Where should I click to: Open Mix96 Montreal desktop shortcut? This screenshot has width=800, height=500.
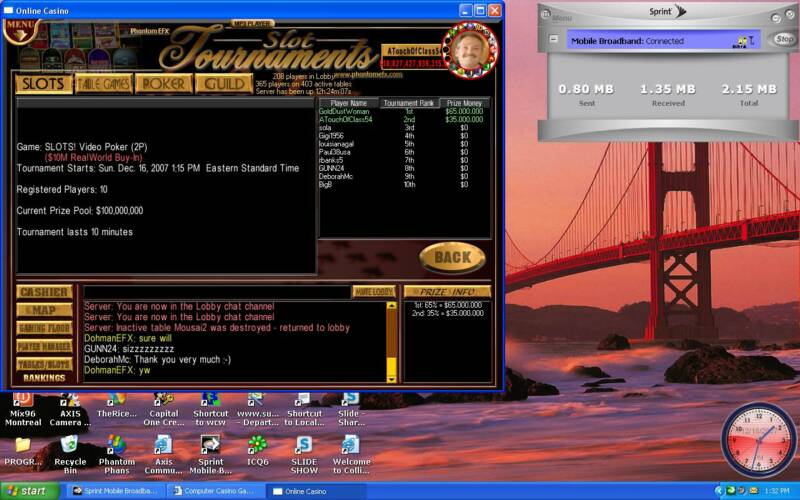point(23,410)
